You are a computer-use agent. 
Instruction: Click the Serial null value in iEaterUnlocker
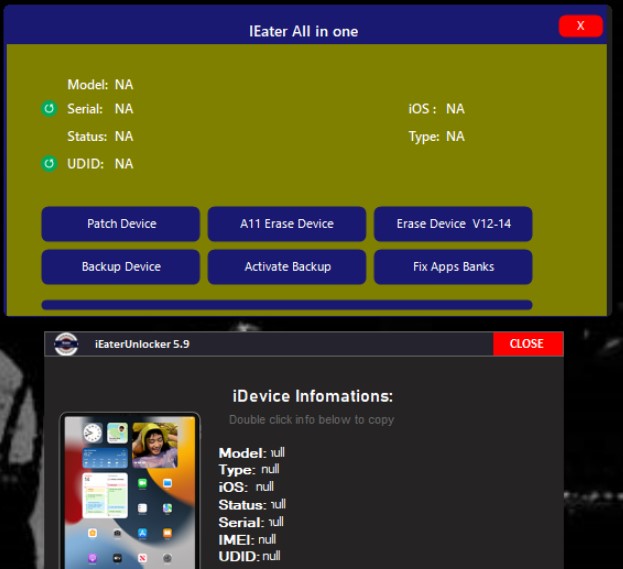tap(276, 522)
